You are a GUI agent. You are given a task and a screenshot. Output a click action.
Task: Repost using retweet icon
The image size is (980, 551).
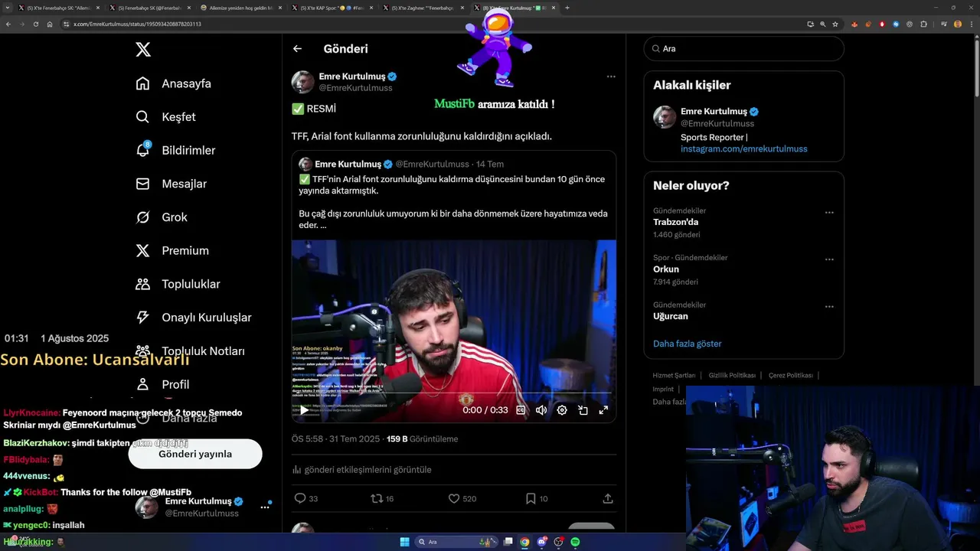pos(376,498)
